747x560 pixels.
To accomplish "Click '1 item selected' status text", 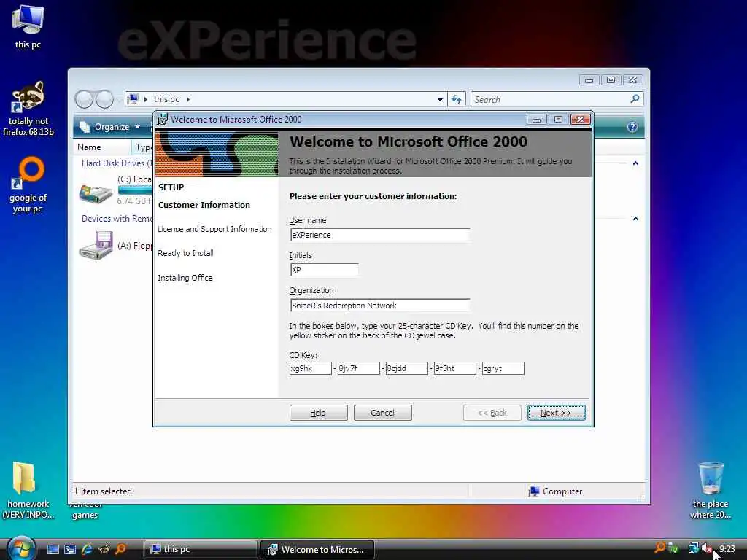I will 103,491.
